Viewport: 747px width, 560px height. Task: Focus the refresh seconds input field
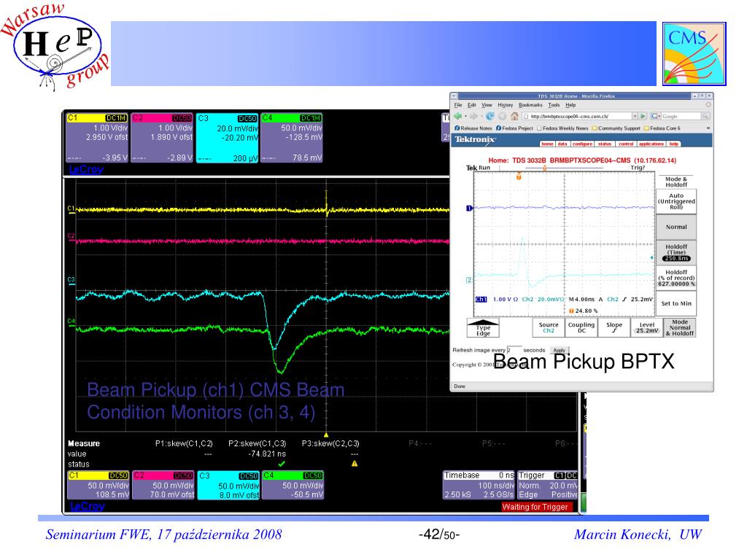pos(514,350)
